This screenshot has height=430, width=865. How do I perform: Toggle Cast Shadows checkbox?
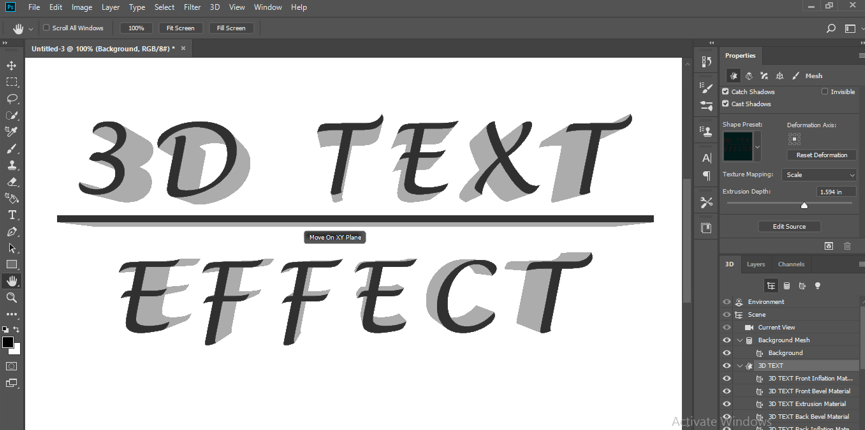726,104
